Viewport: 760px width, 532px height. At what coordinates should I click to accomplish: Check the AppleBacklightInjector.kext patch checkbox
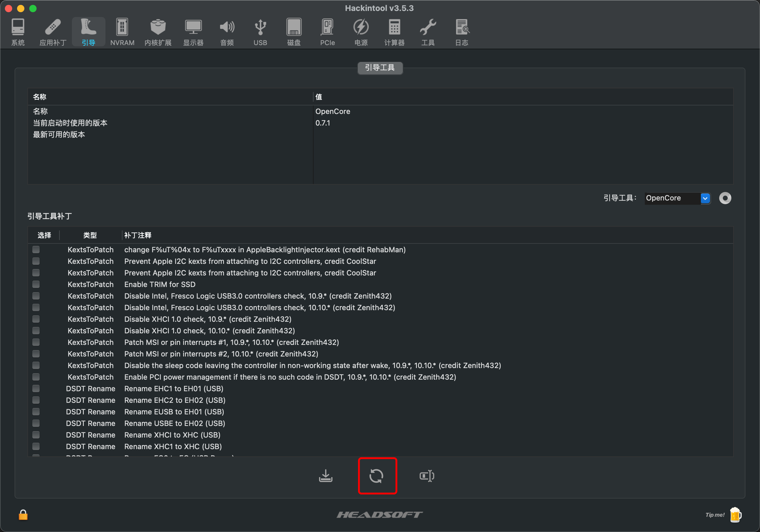(36, 249)
